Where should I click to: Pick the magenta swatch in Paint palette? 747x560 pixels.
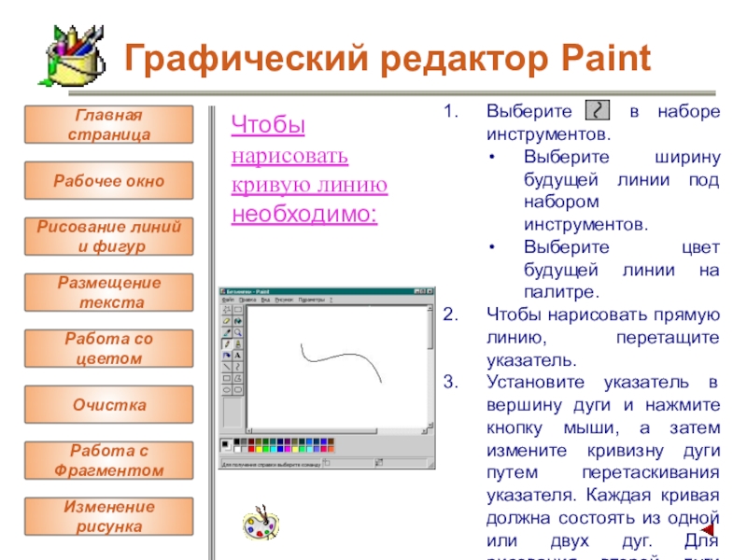click(288, 449)
